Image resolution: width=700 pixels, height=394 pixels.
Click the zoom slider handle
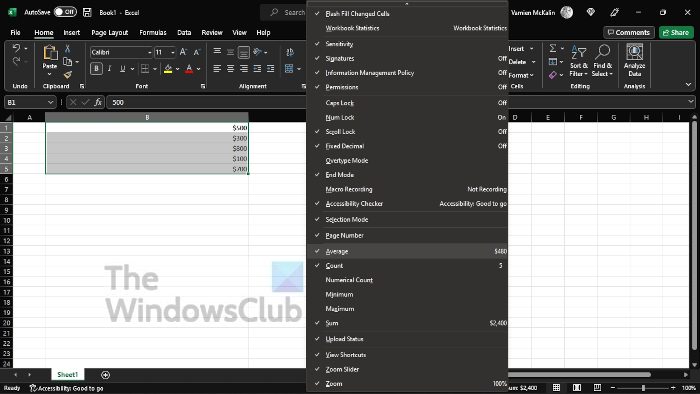pos(643,388)
